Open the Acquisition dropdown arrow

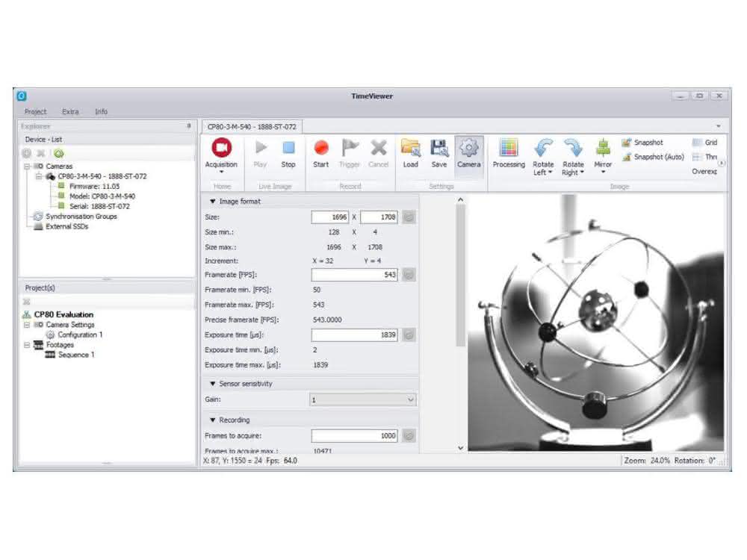click(x=221, y=172)
